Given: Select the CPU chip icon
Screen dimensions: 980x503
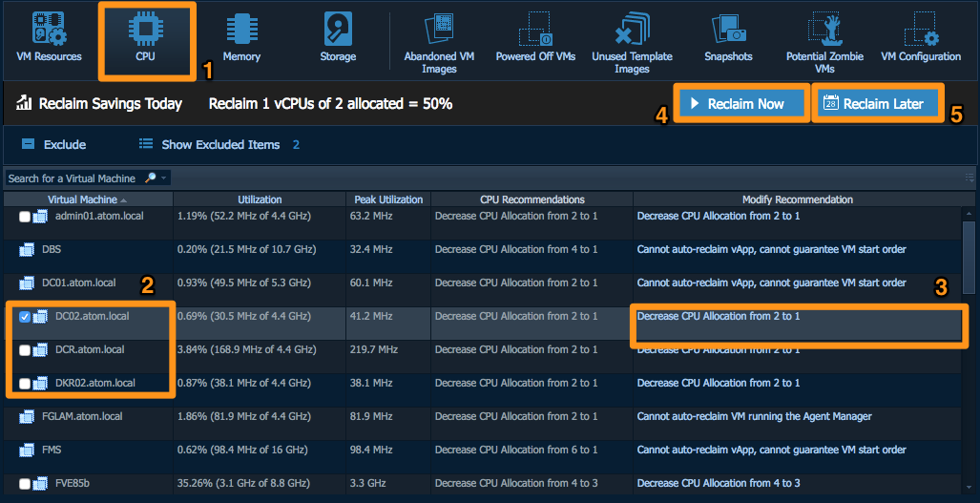Looking at the screenshot, I should point(146,31).
